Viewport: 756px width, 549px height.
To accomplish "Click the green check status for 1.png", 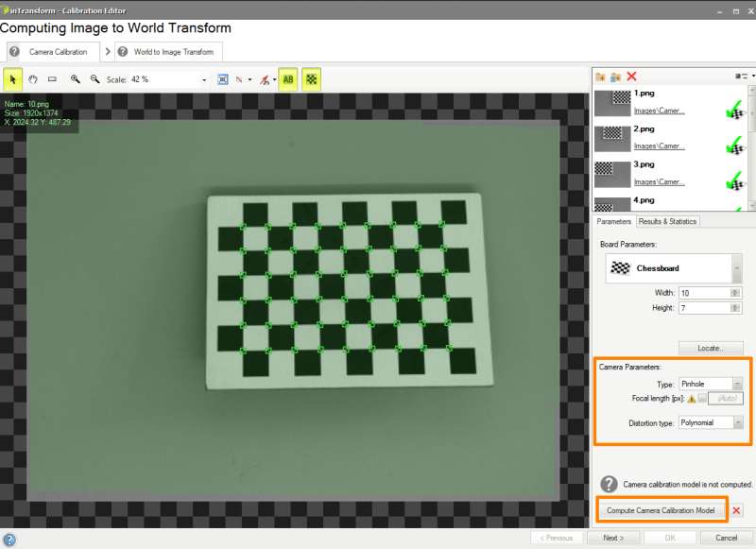I will coord(735,109).
